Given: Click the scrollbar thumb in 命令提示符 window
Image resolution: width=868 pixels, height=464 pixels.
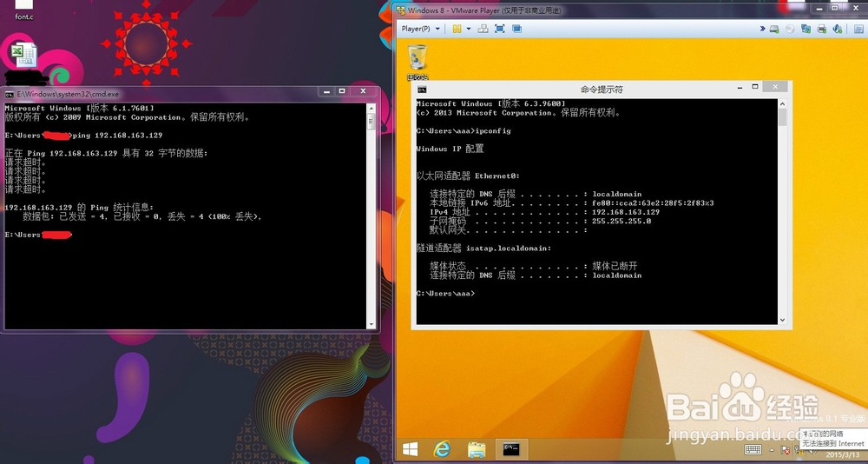Looking at the screenshot, I should click(782, 117).
